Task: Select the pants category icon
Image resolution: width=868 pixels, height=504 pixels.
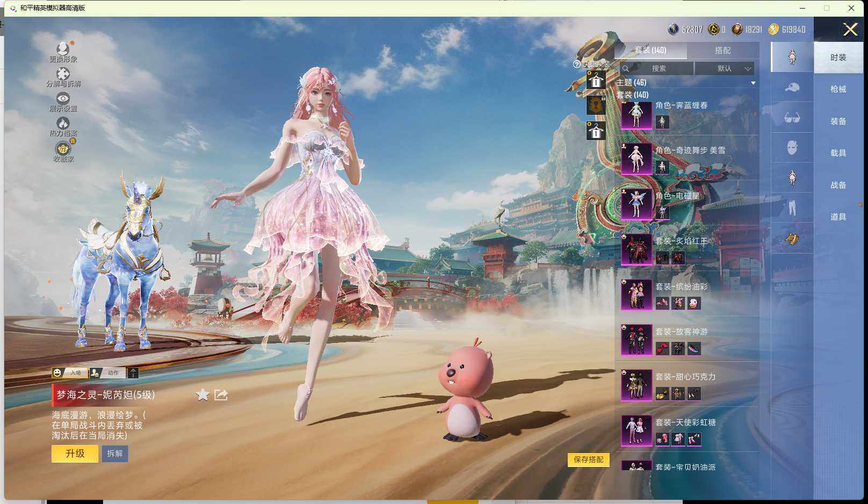Action: tap(792, 208)
